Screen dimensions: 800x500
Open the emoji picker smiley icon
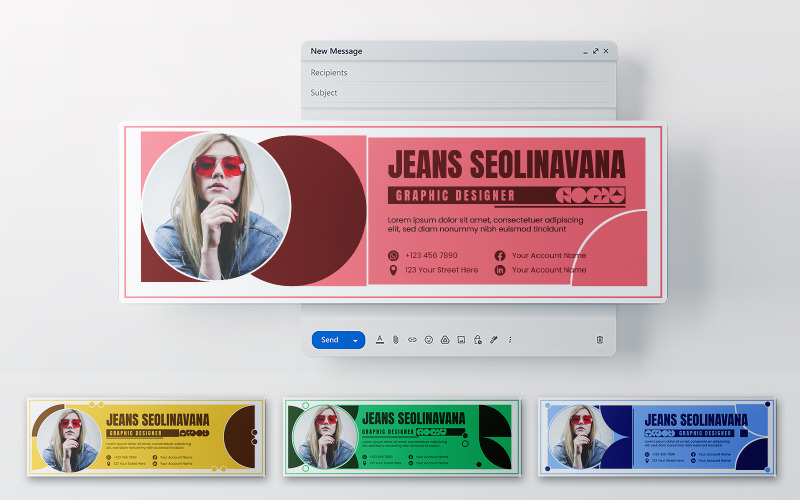(x=429, y=340)
